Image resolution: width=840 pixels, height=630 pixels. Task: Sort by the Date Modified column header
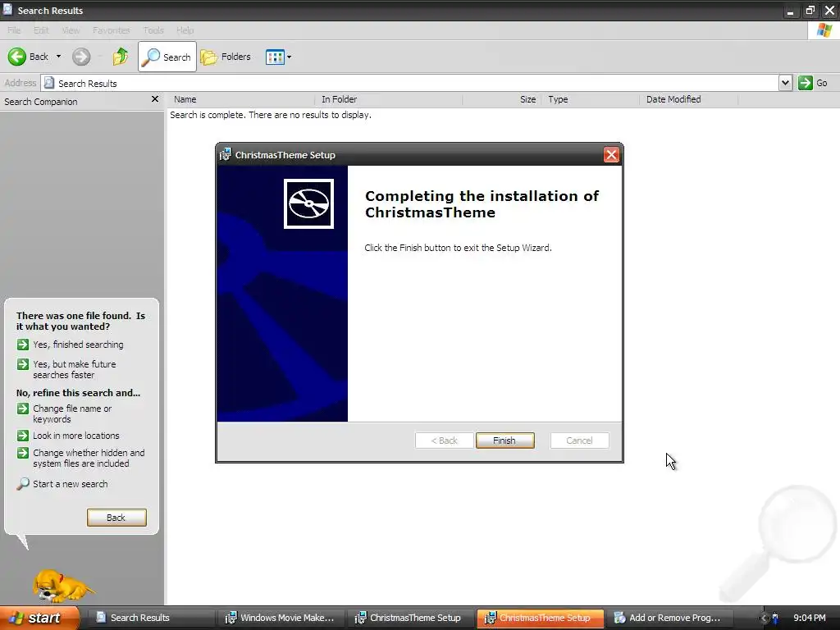coord(688,99)
